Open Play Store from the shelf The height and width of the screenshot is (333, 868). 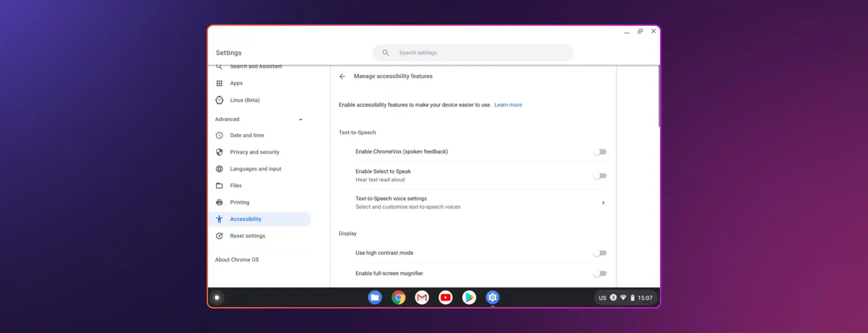pyautogui.click(x=469, y=298)
